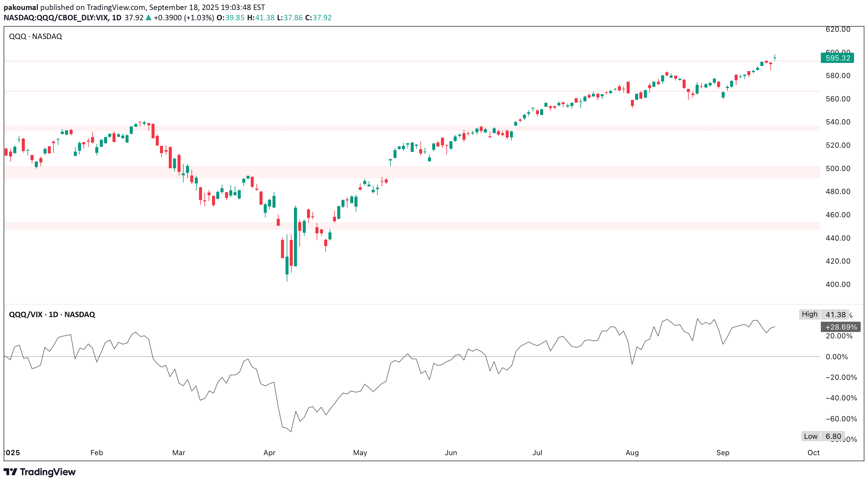
Task: Click the close value C:37.92
Action: (318, 18)
